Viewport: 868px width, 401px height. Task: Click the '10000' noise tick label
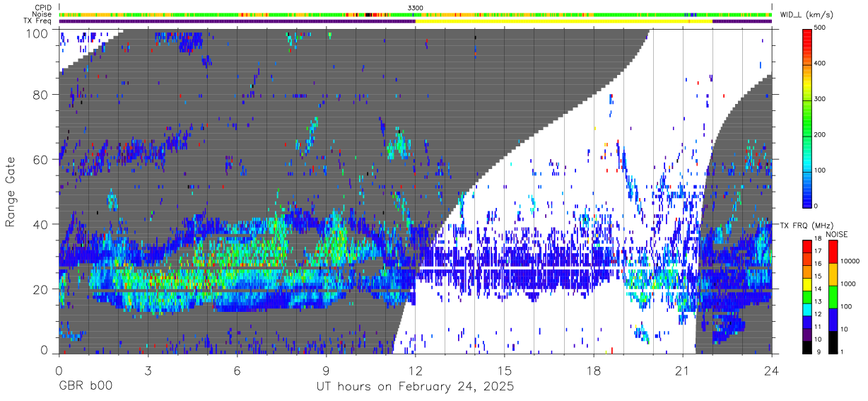point(851,261)
